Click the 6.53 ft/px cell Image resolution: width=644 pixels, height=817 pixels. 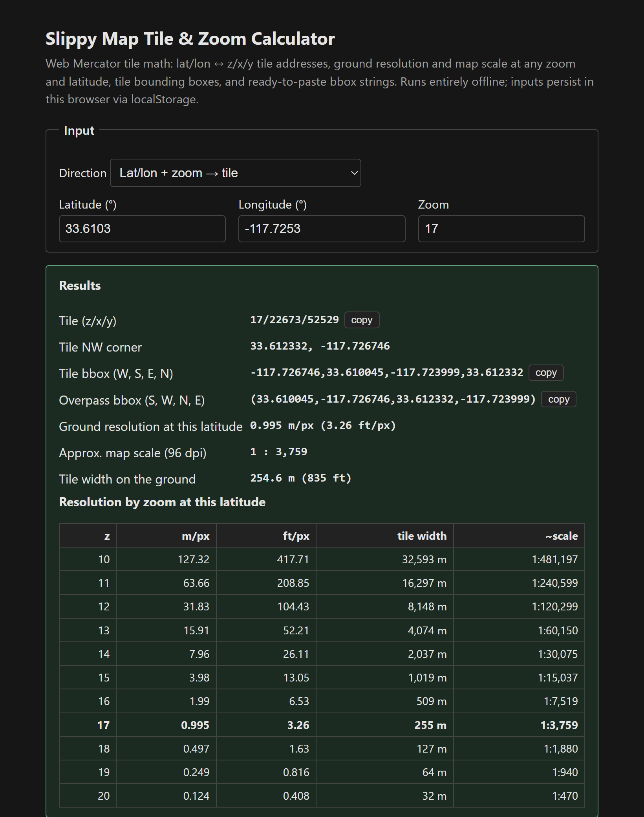pyautogui.click(x=266, y=701)
